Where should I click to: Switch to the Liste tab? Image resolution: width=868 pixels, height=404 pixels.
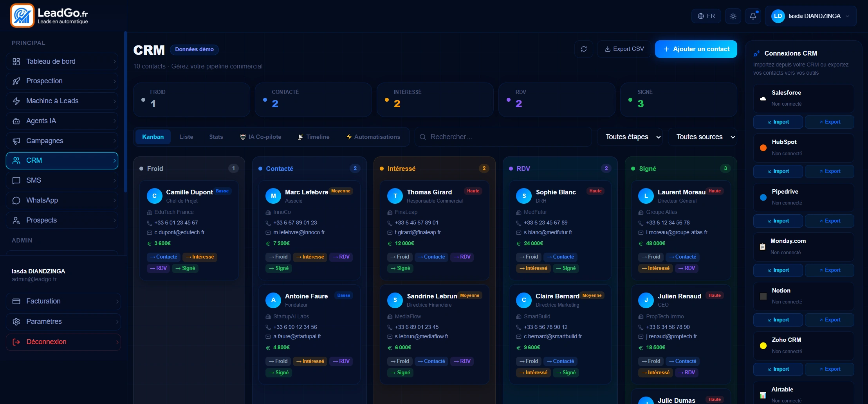click(186, 137)
